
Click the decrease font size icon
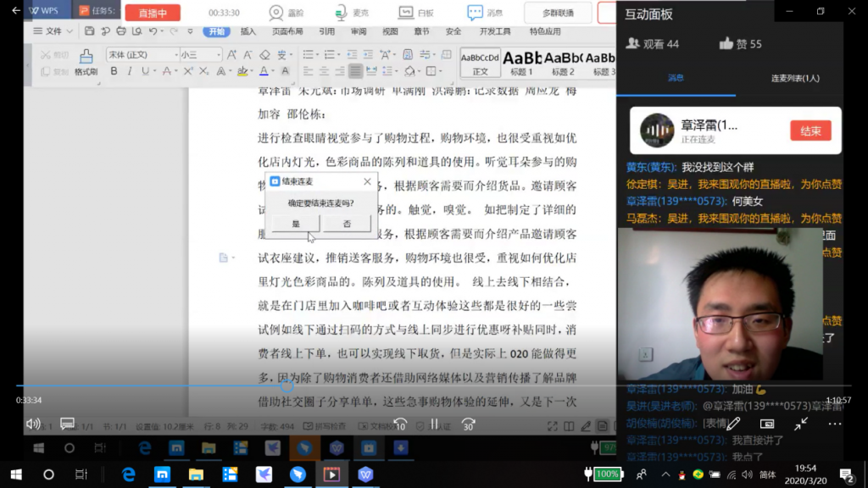[248, 54]
